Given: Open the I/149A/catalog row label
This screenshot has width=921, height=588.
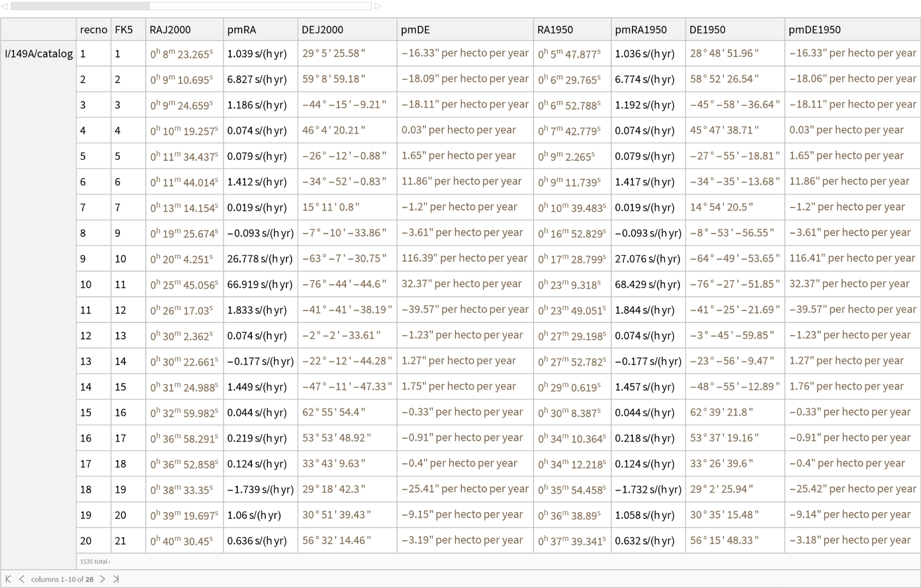Looking at the screenshot, I should (x=39, y=54).
